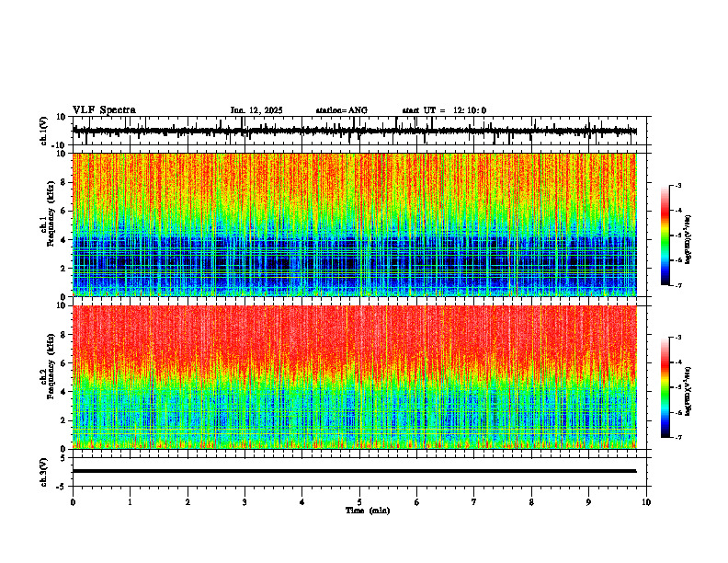Click the VLF Spectra title
728x563 pixels.
point(104,110)
